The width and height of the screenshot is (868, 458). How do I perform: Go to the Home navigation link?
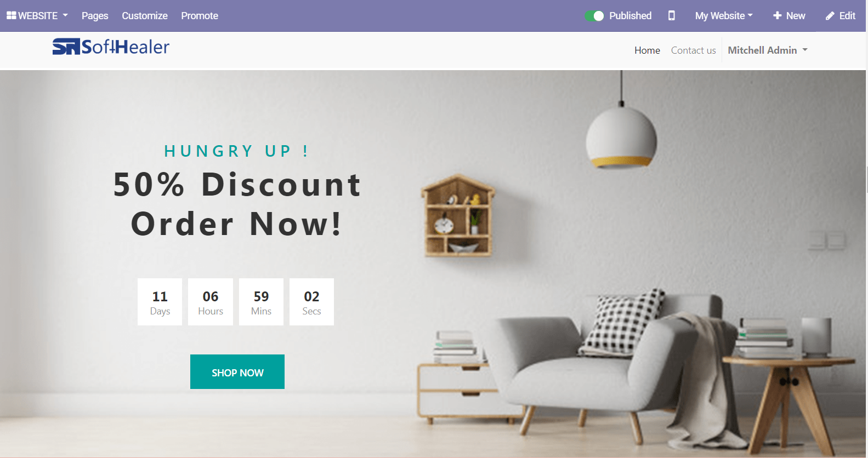click(x=647, y=50)
